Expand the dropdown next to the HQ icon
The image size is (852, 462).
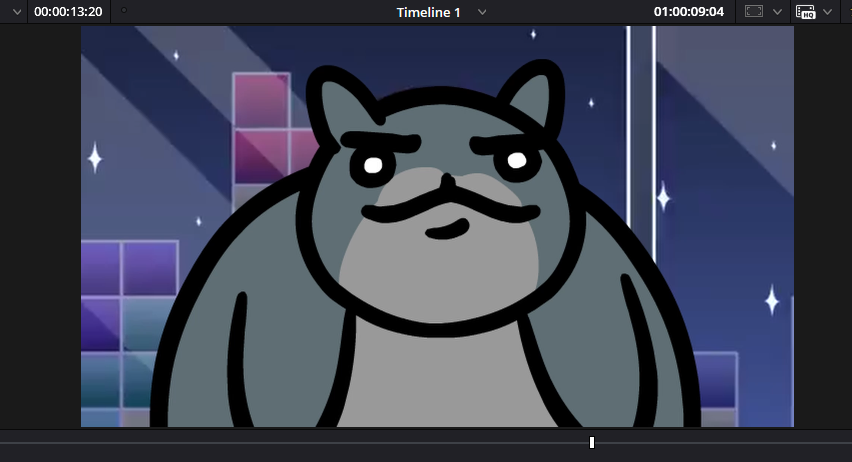coord(828,12)
